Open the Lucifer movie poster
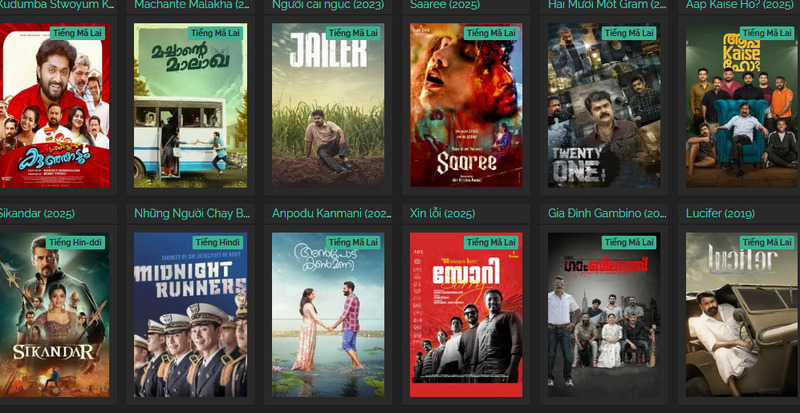 pyautogui.click(x=743, y=315)
